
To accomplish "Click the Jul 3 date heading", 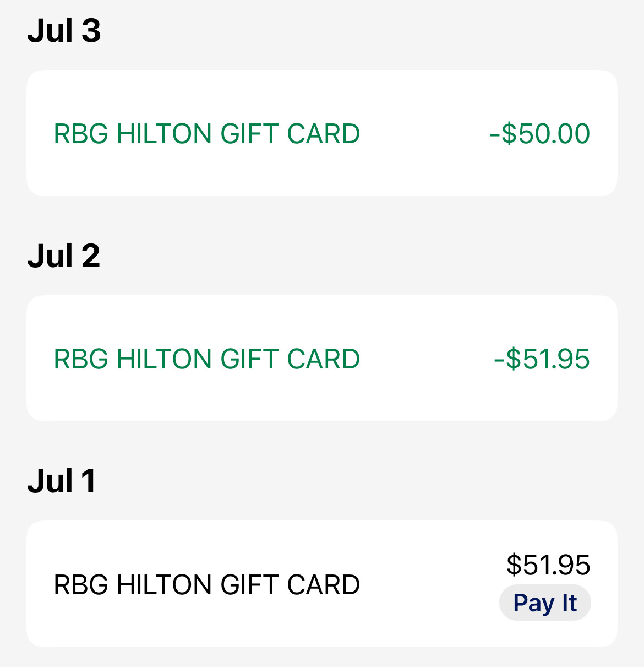I will coord(64,30).
